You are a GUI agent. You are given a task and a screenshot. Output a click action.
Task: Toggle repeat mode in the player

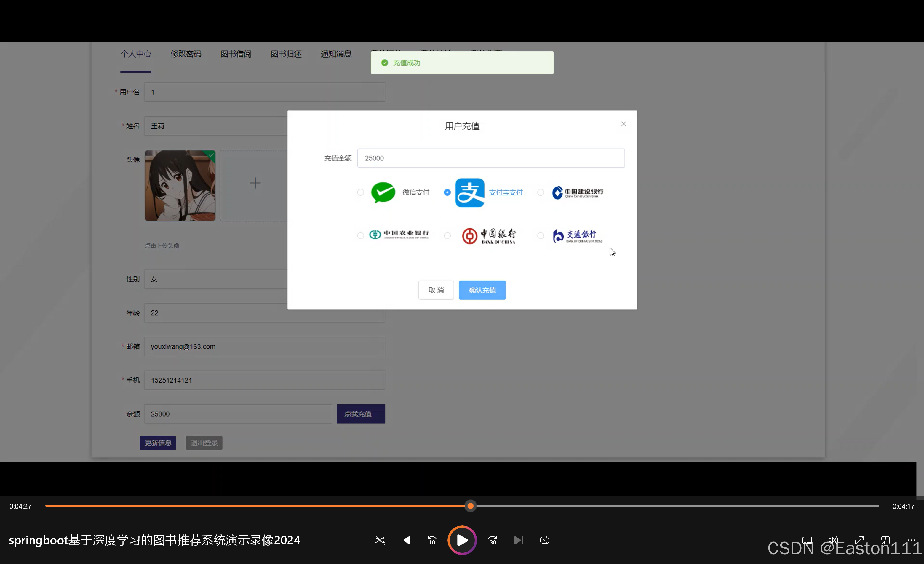[544, 540]
